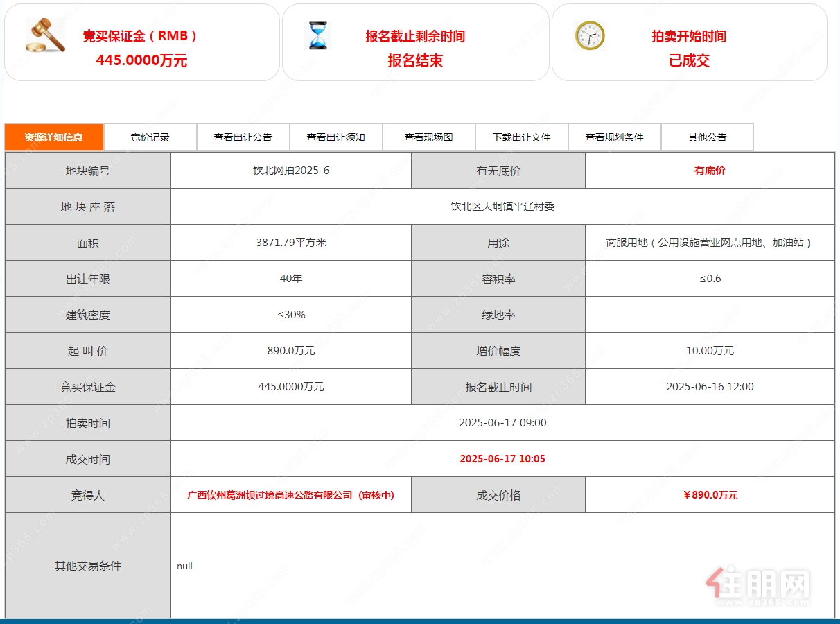Click the hourglass icon
Viewport: 840px width, 624px height.
(318, 35)
